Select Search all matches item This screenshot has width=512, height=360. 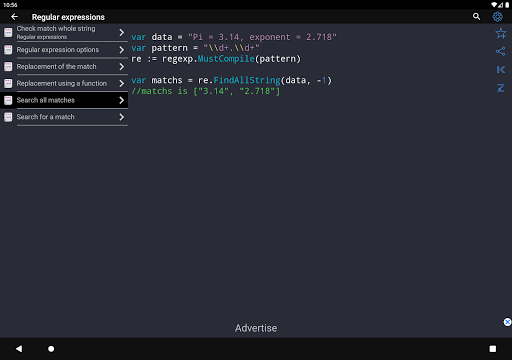point(64,100)
